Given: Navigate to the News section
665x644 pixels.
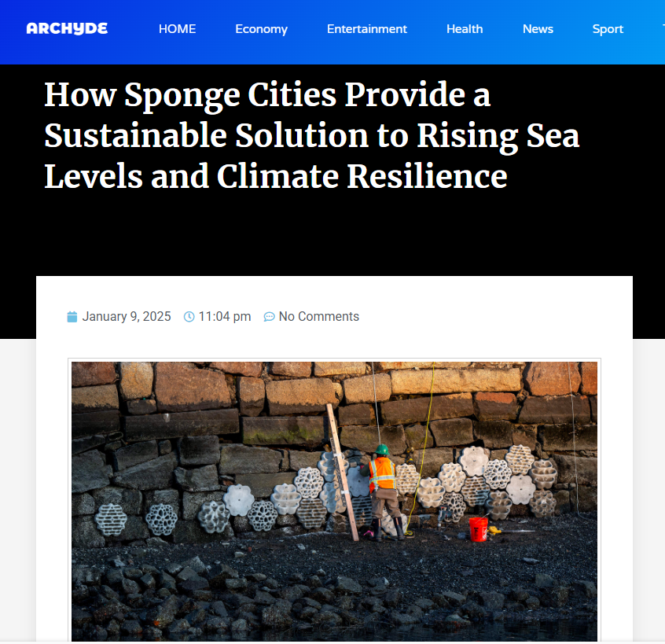Looking at the screenshot, I should point(538,29).
